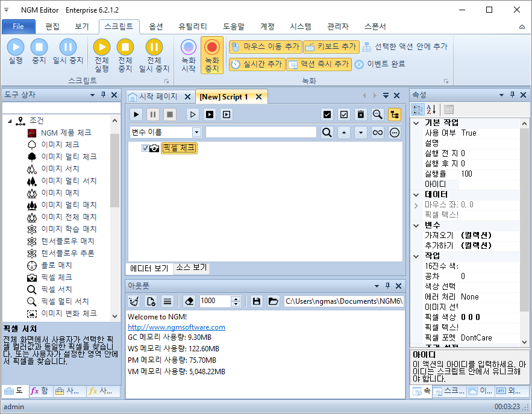Pin the 속성 panel
532x414 pixels.
point(513,95)
